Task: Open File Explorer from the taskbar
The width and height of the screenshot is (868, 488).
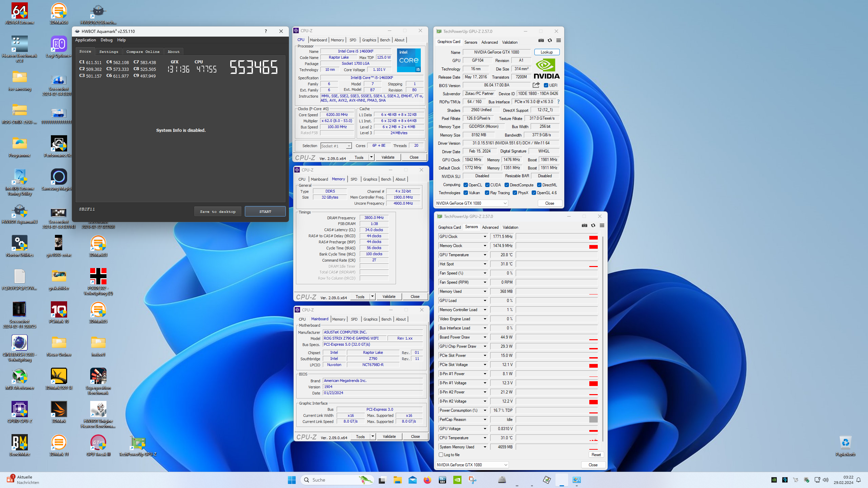Action: [x=397, y=480]
